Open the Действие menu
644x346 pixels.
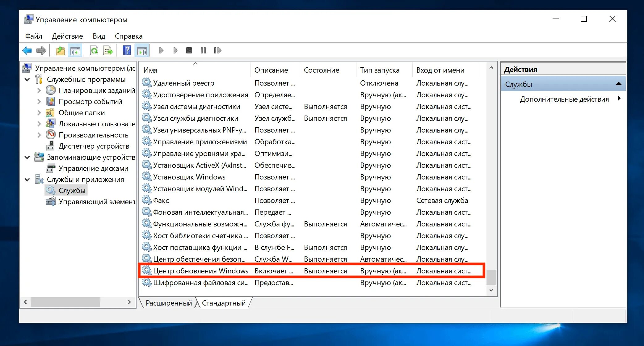[x=67, y=36]
